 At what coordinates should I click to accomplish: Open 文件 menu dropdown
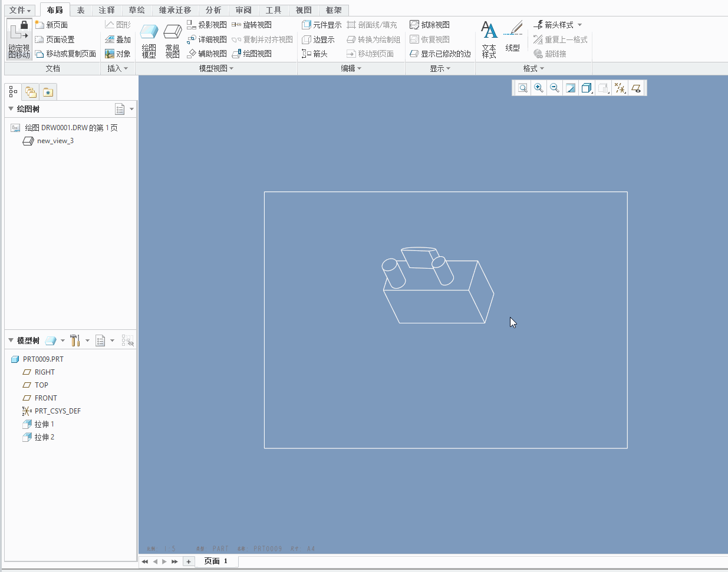coord(20,10)
